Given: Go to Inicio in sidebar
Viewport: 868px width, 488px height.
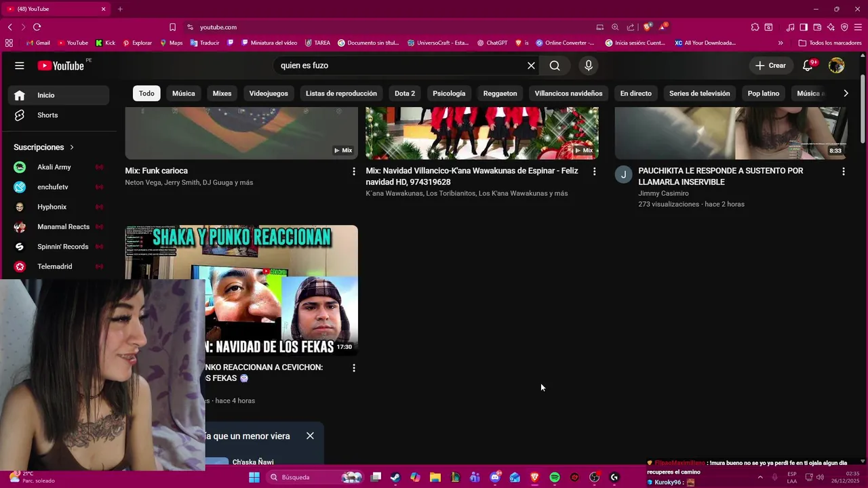Looking at the screenshot, I should pos(58,96).
